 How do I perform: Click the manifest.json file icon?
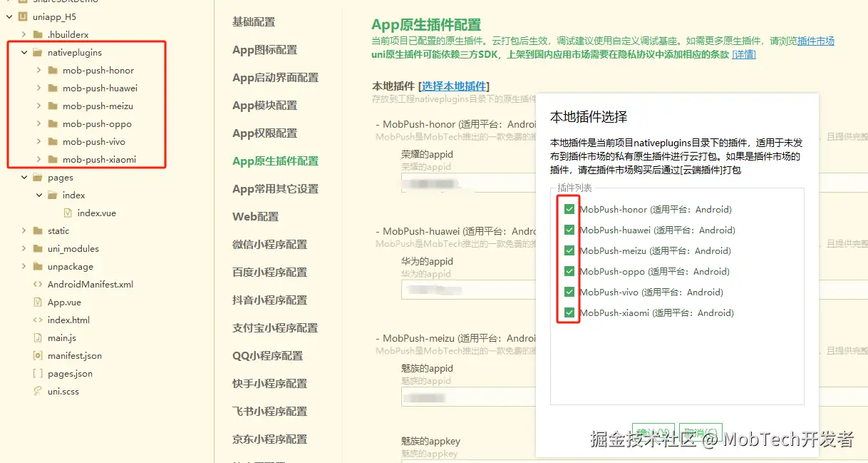38,355
